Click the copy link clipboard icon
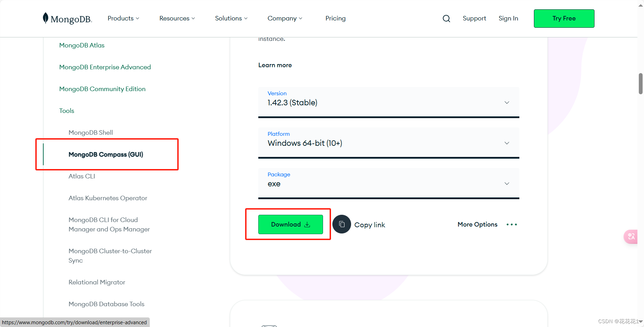 point(342,224)
